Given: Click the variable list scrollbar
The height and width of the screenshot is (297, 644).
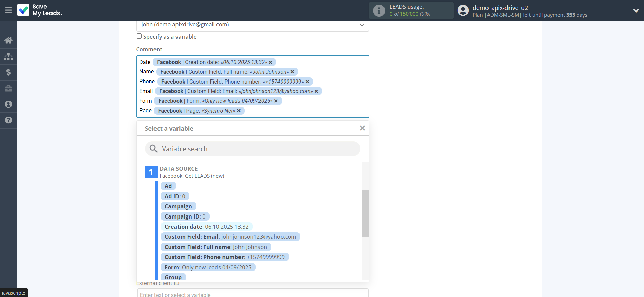Looking at the screenshot, I should [x=365, y=213].
